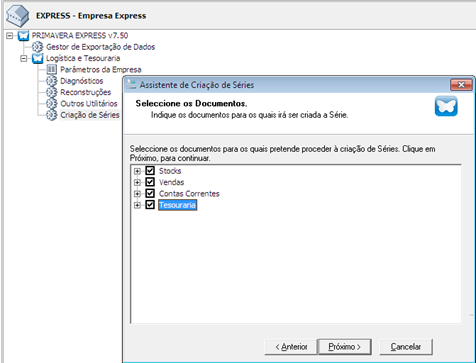Uncheck the Stocks checkbox

(x=150, y=171)
